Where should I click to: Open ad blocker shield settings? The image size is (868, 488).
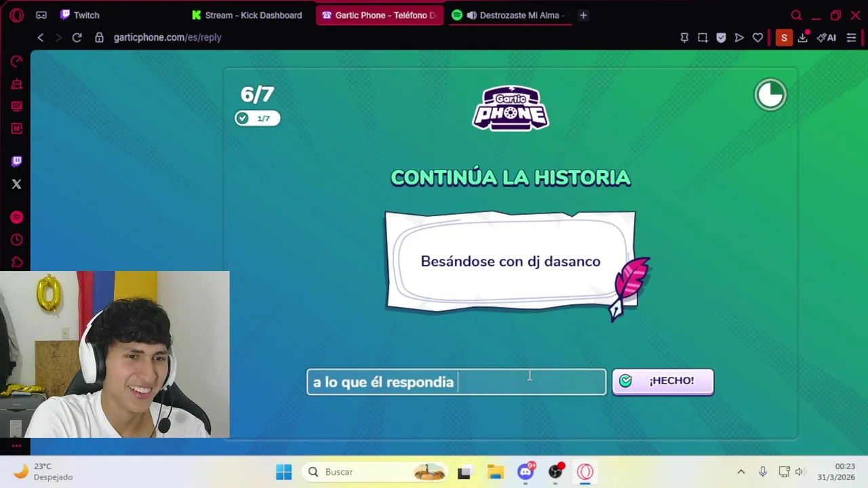[721, 38]
